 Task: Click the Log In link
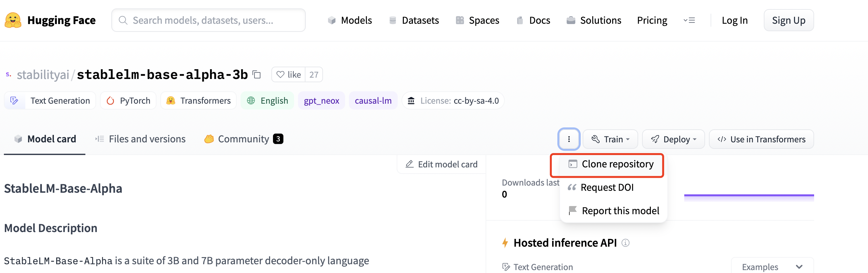tap(735, 20)
